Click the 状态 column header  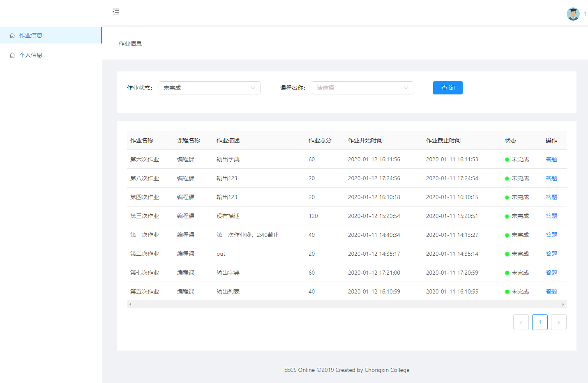coord(510,140)
